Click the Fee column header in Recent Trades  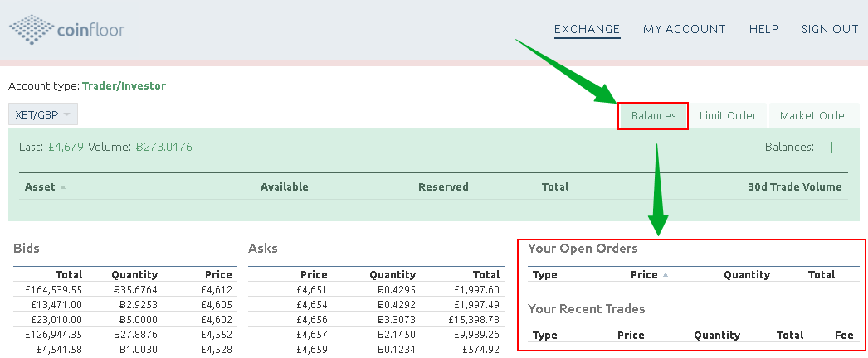point(844,335)
